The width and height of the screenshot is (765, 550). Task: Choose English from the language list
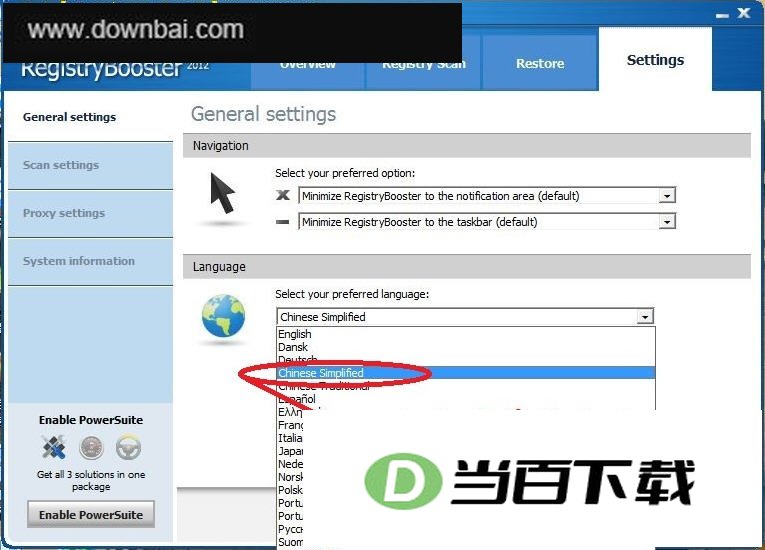pyautogui.click(x=466, y=334)
